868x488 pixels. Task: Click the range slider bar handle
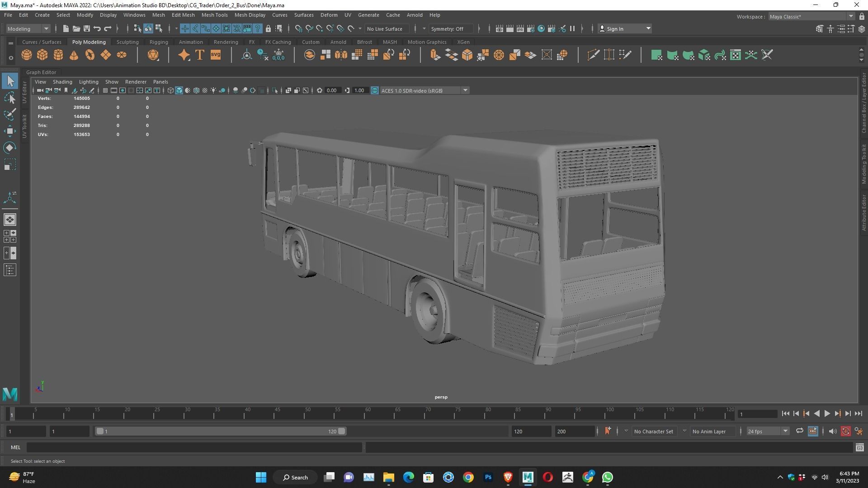221,431
